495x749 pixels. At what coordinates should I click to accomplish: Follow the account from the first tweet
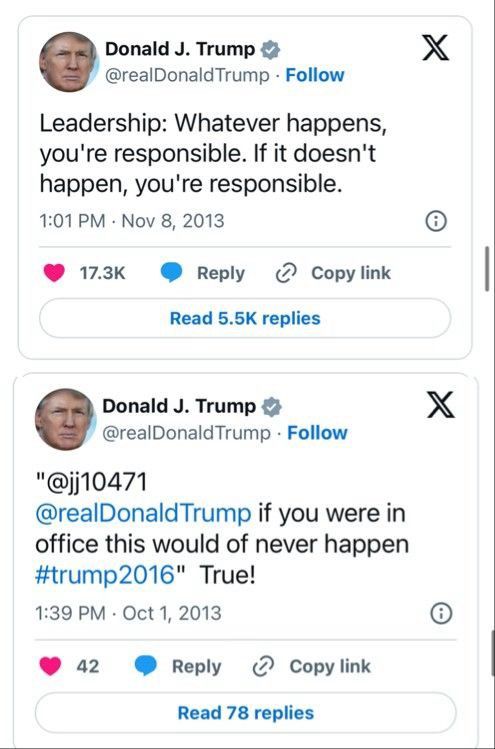(315, 75)
